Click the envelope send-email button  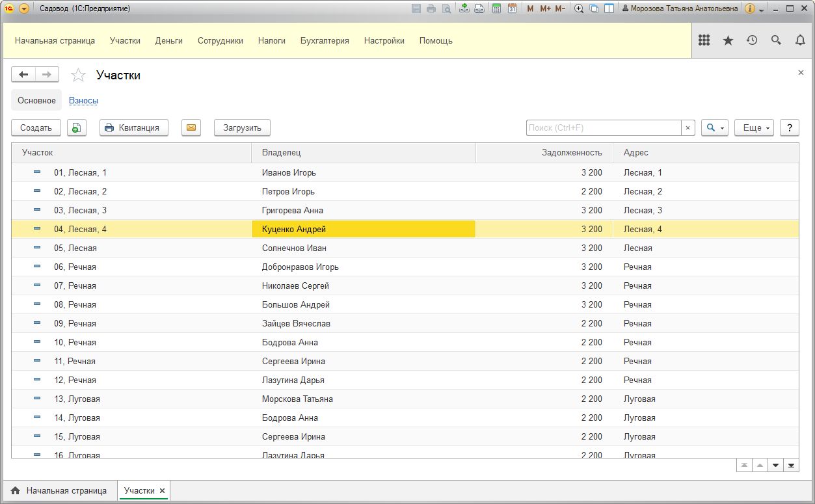coord(191,127)
